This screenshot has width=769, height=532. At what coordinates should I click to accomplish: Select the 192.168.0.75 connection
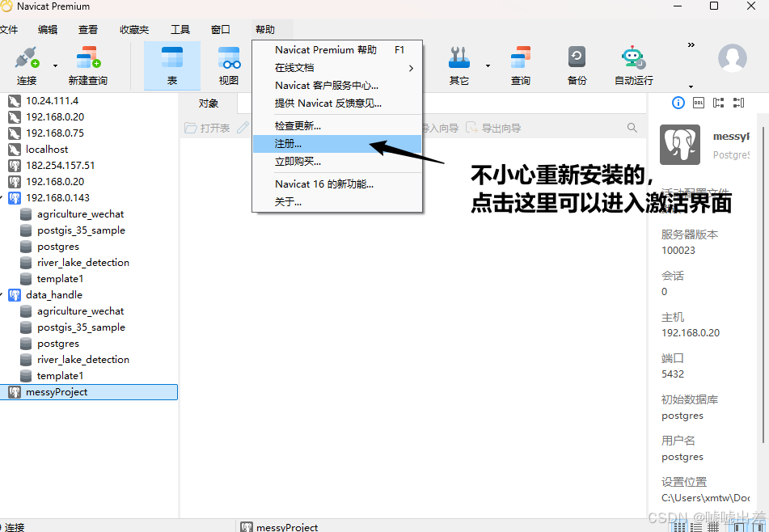(55, 133)
